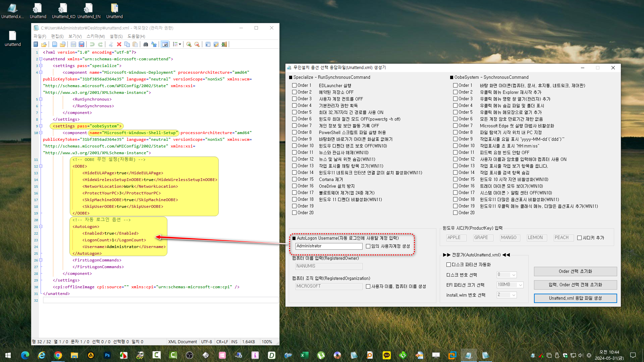Click the binoculars find icon
644x362 pixels.
point(146,44)
